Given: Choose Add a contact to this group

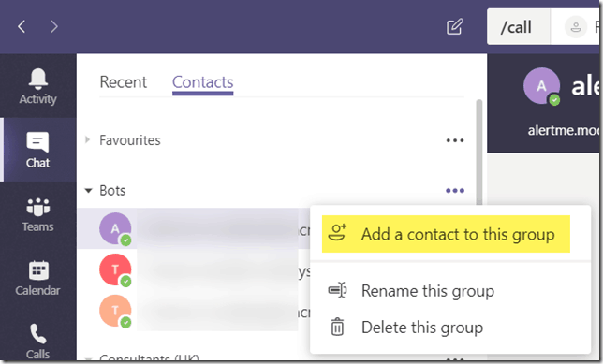Looking at the screenshot, I should (x=446, y=234).
